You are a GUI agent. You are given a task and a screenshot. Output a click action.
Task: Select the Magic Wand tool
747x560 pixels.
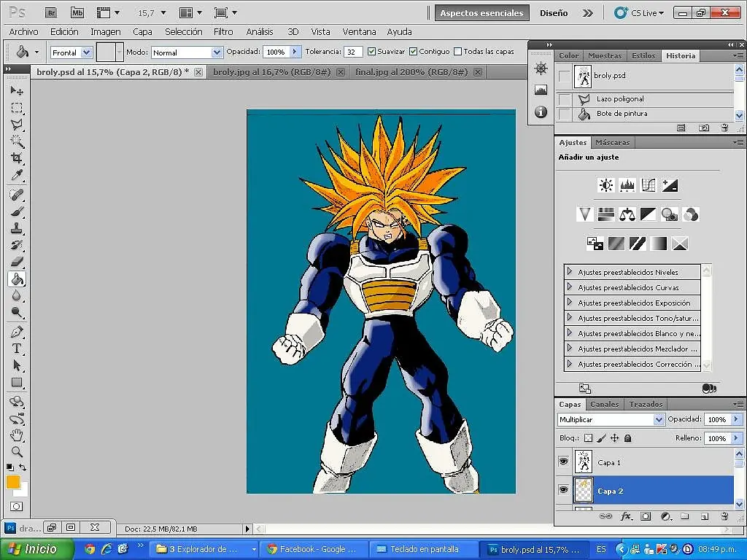(17, 141)
